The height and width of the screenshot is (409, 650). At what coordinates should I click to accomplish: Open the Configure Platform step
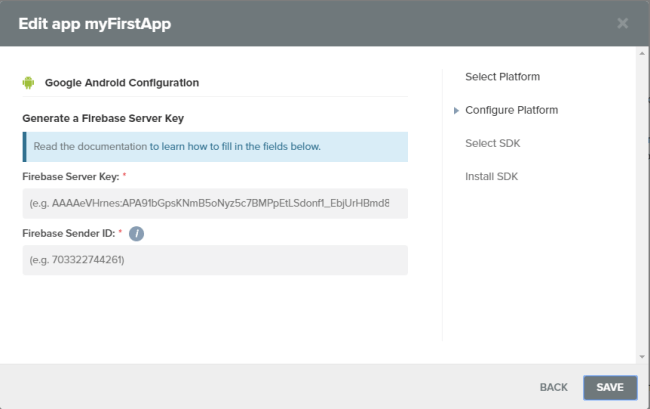pos(512,110)
